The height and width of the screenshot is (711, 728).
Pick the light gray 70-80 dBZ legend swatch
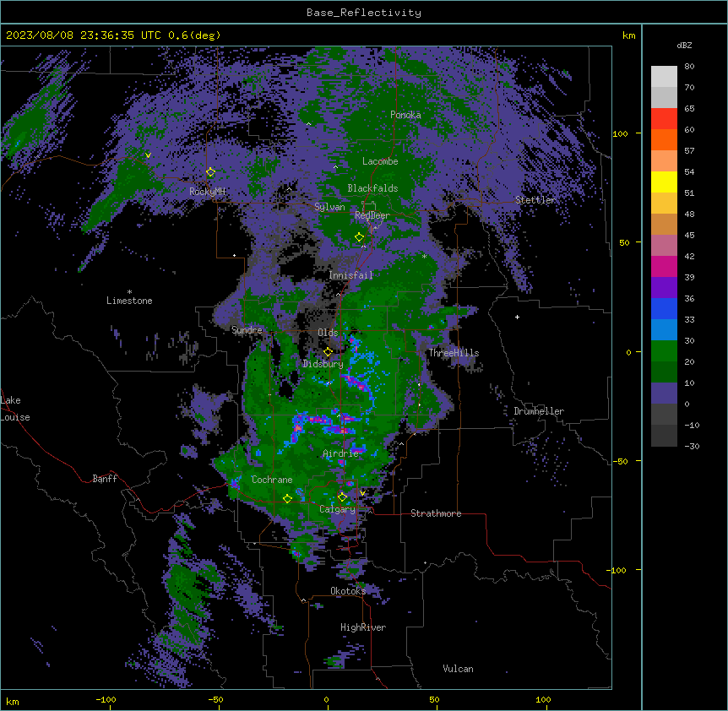pyautogui.click(x=664, y=77)
